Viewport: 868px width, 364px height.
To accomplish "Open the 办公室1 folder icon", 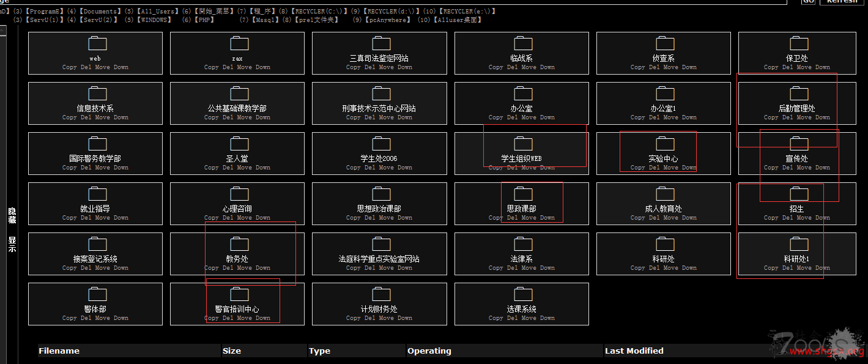I will pyautogui.click(x=665, y=94).
